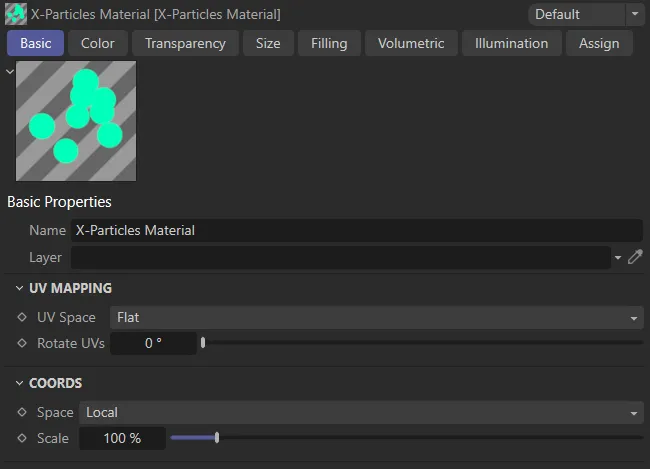Collapse the COORDS section
The image size is (650, 469).
[x=19, y=383]
